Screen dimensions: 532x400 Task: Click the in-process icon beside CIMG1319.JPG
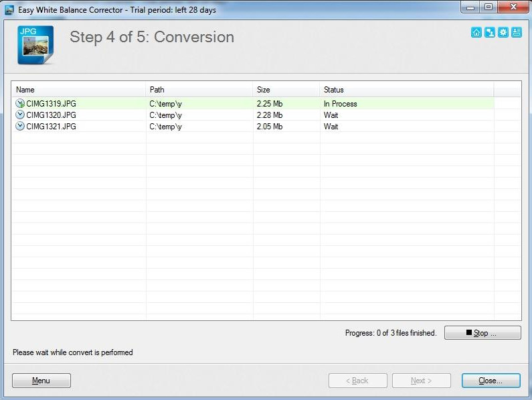(20, 103)
